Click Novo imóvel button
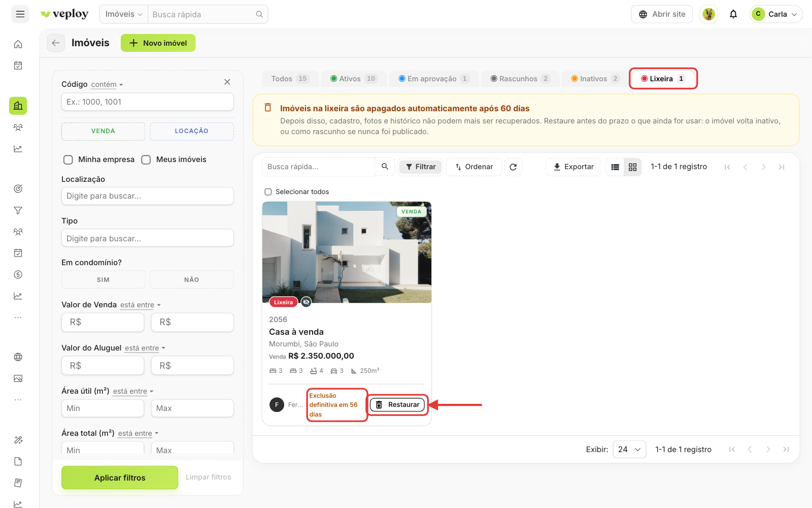Screen dimensions: 812x508 158,43
